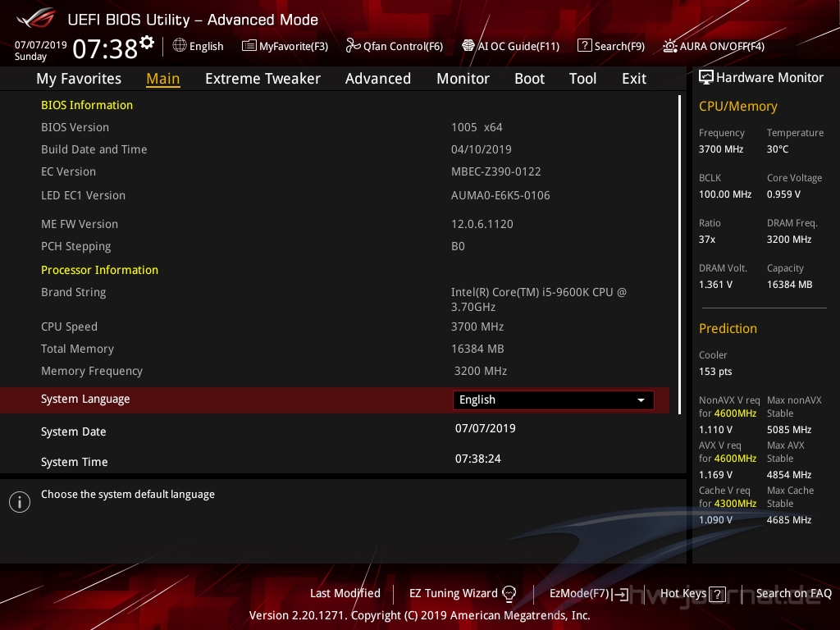This screenshot has width=840, height=630.
Task: Click the Prediction section heading
Action: click(x=728, y=328)
